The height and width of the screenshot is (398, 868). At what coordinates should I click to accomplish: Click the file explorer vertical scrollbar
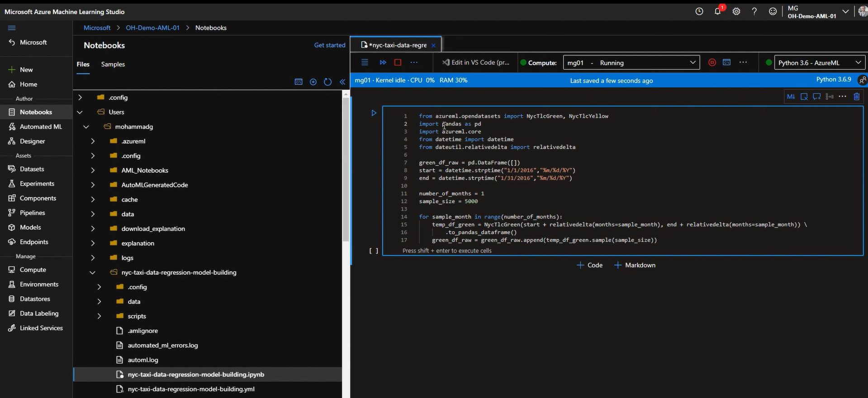point(346,169)
